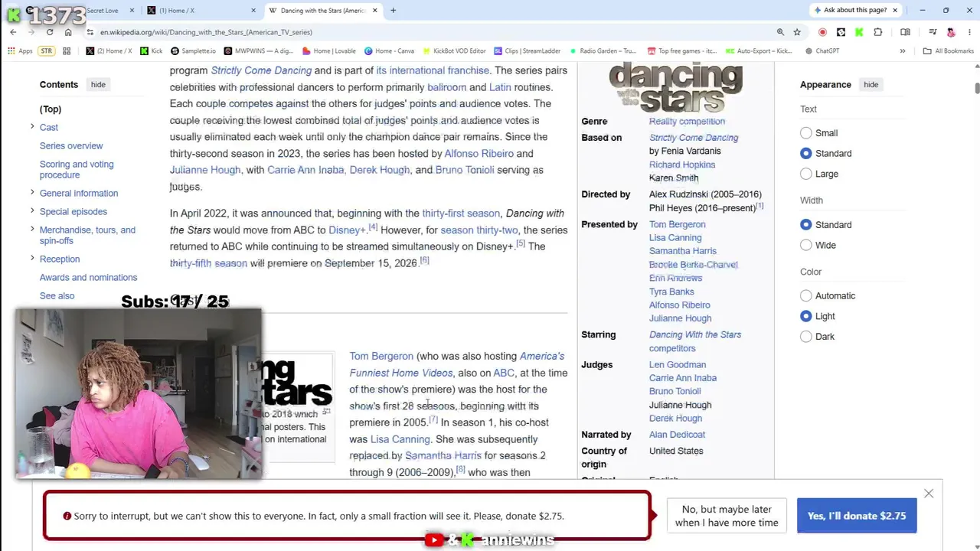980x551 pixels.
Task: Select Dark color mode
Action: tap(806, 337)
